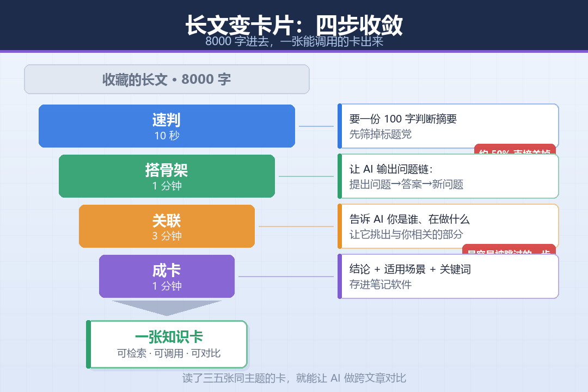Click the 可检索 · 可调用 · 可对比 caption
Screen dimensions: 588x392
[x=168, y=353]
